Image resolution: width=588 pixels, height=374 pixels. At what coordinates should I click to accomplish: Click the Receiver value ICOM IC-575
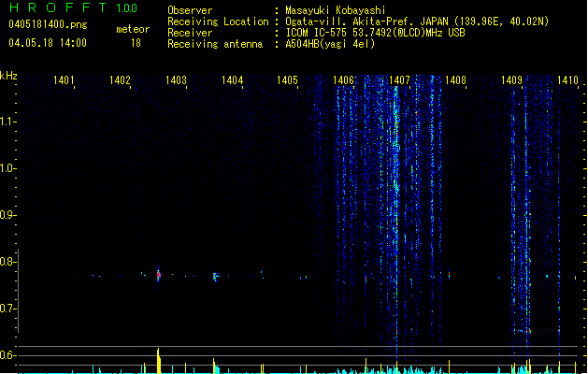(317, 33)
